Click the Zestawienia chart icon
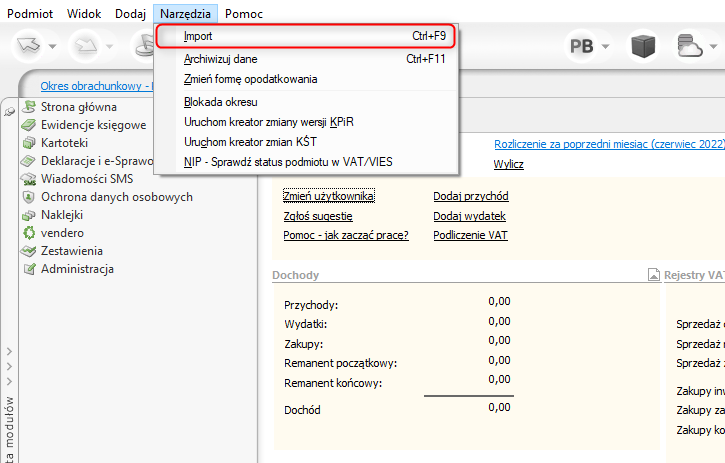Viewport: 725px width, 463px height. 31,251
